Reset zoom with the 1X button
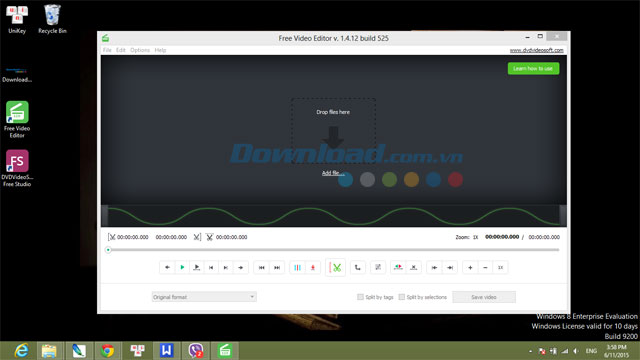The image size is (640, 360). [500, 267]
